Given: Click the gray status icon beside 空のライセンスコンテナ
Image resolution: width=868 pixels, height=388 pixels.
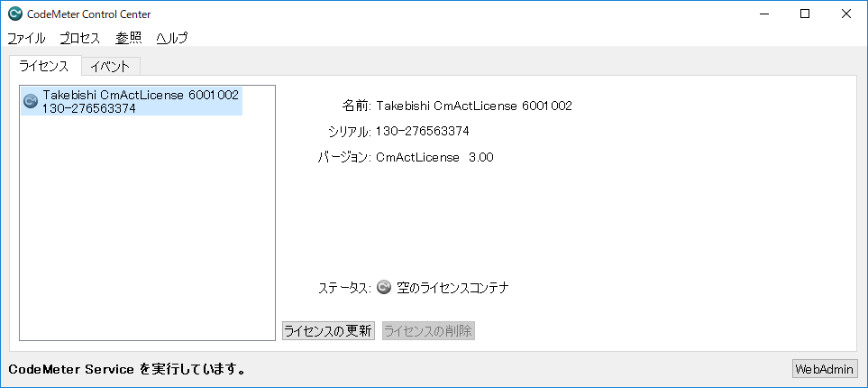Looking at the screenshot, I should (383, 288).
